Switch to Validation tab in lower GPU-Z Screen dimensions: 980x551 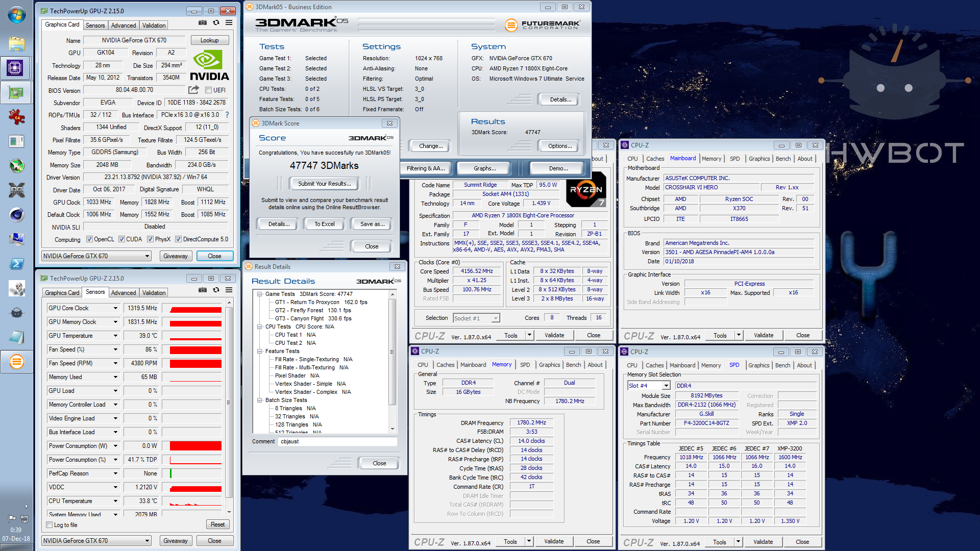(x=154, y=293)
